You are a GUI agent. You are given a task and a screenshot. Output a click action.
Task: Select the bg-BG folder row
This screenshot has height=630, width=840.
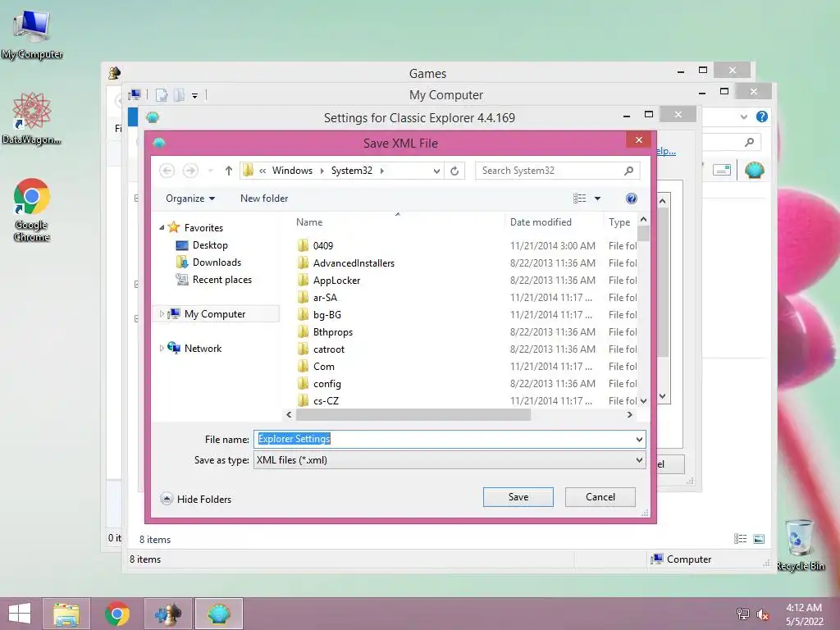coord(466,314)
